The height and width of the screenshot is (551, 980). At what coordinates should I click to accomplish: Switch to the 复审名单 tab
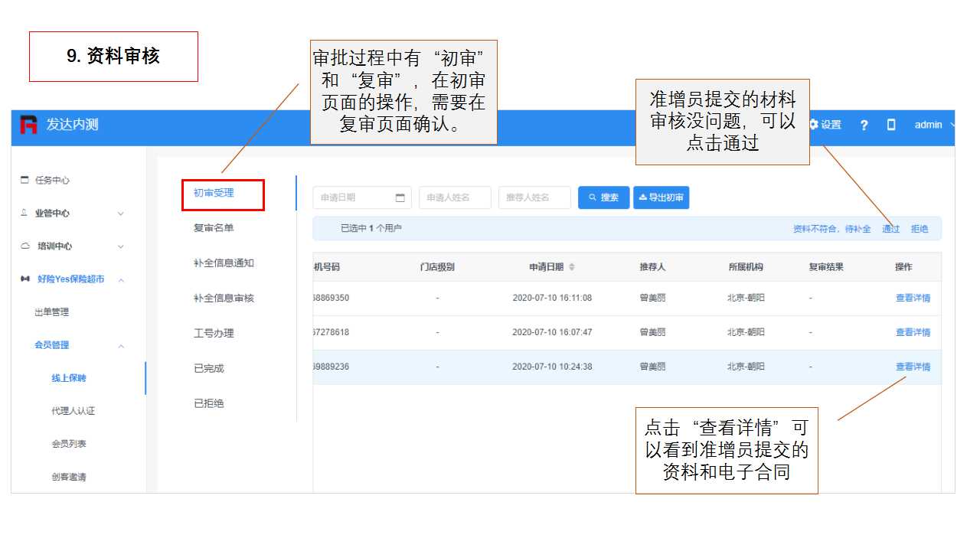pyautogui.click(x=214, y=228)
